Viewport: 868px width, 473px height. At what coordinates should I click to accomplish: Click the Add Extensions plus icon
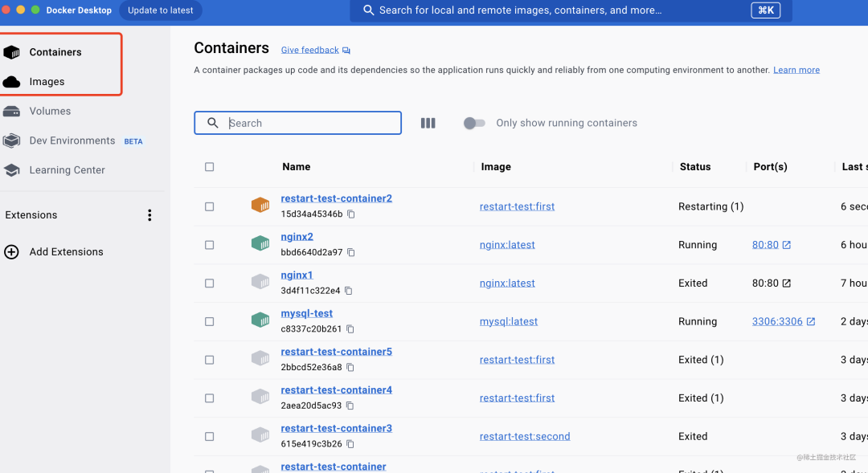[11, 251]
